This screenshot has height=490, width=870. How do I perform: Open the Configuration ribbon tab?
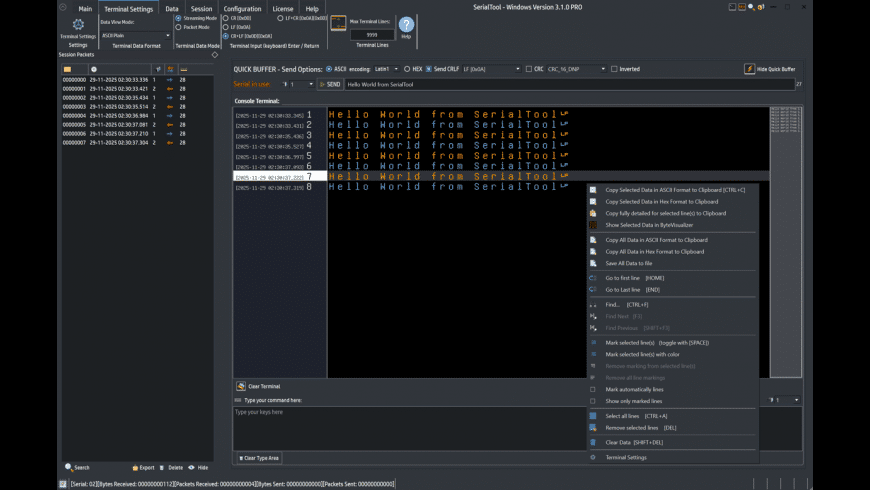242,8
